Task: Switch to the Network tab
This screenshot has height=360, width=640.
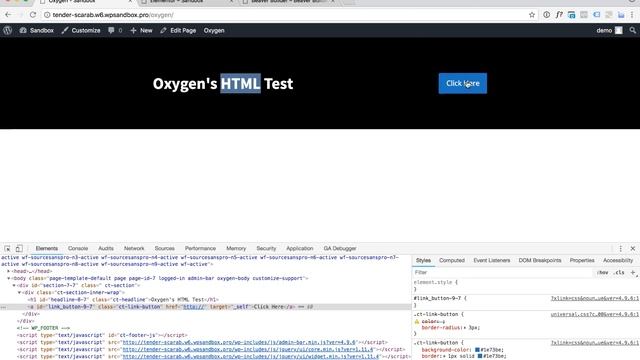Action: pyautogui.click(x=134, y=248)
